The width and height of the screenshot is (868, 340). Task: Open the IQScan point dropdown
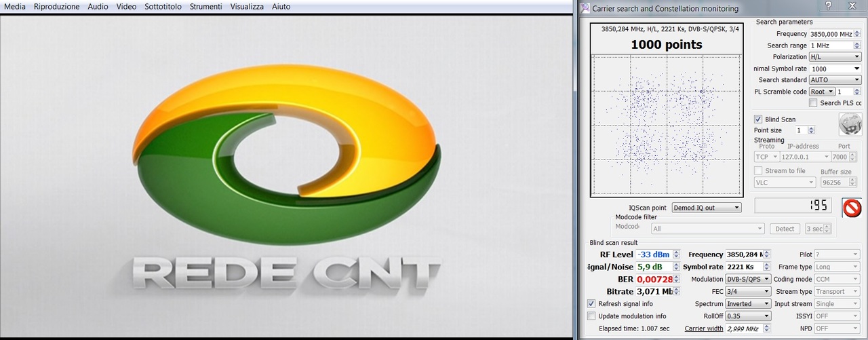(706, 208)
